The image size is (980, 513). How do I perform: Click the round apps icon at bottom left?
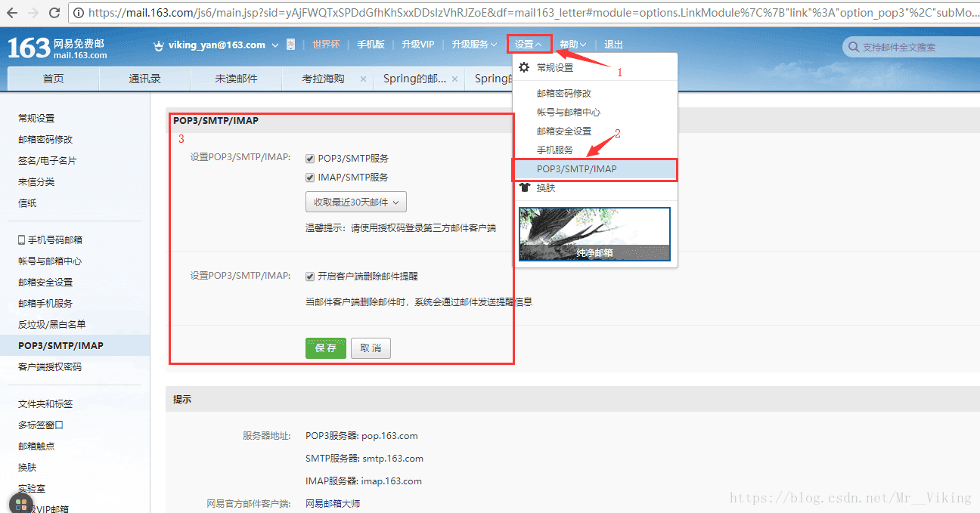21,503
